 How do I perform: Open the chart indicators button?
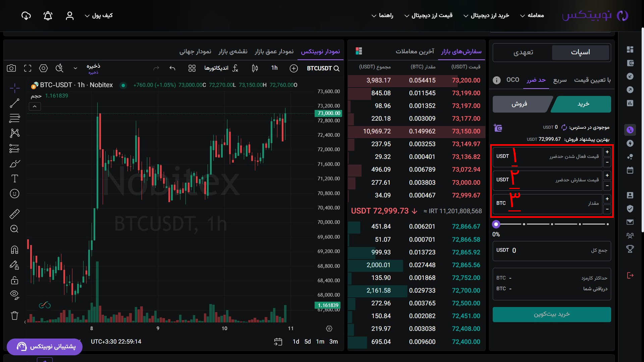[x=221, y=68]
